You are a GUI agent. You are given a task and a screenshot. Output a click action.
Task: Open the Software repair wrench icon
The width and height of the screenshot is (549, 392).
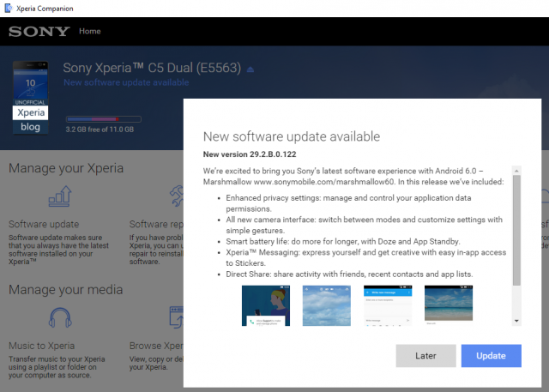click(x=177, y=196)
